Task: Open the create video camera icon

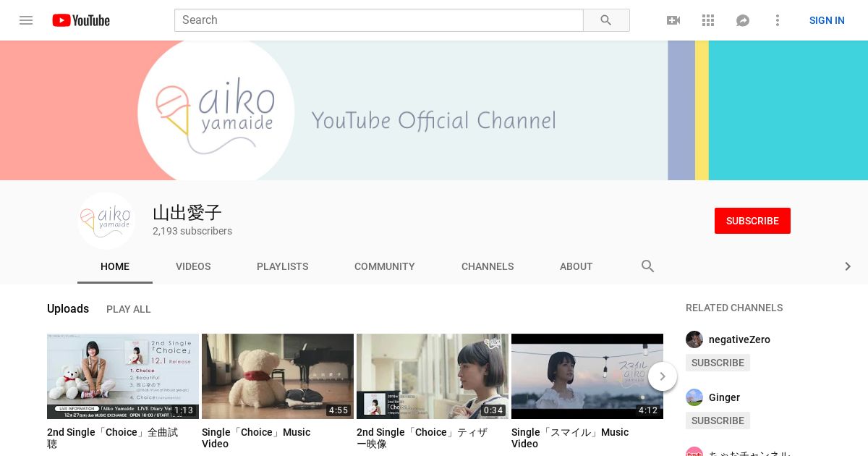Action: (x=673, y=20)
